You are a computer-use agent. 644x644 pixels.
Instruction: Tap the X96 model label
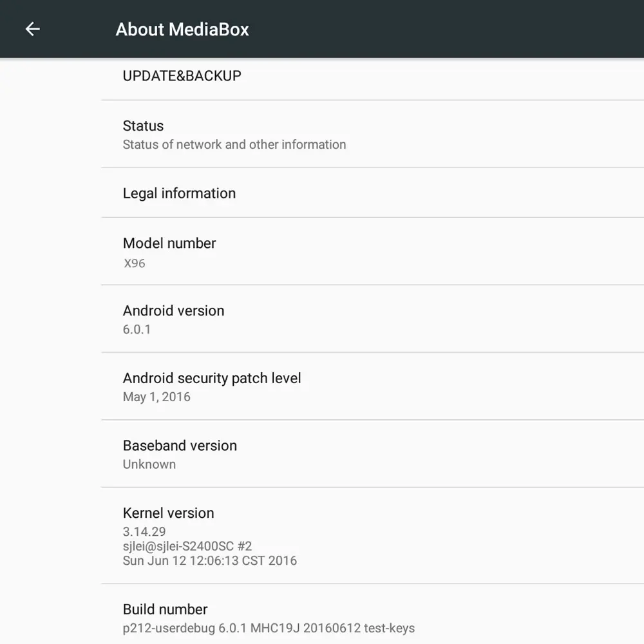135,263
